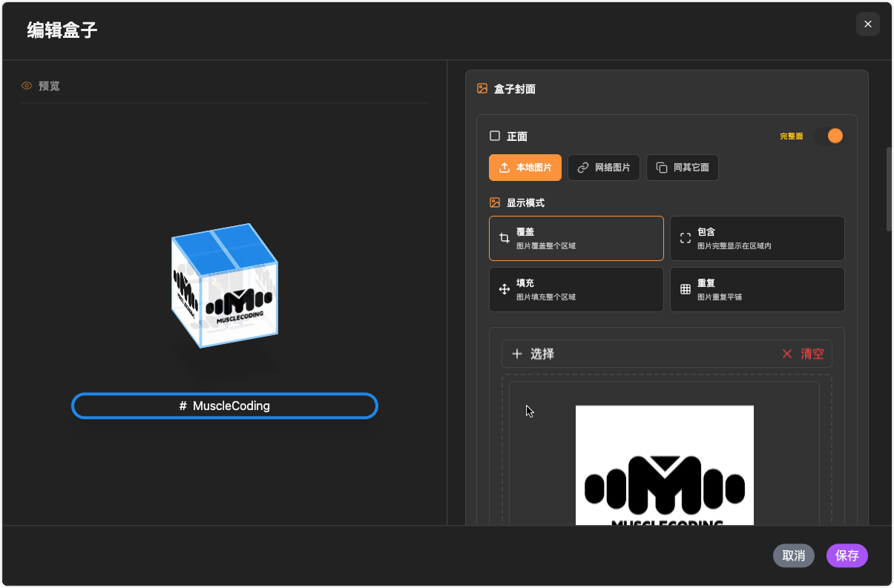894x588 pixels.
Task: Click the 显示模式 section label
Action: click(x=526, y=202)
